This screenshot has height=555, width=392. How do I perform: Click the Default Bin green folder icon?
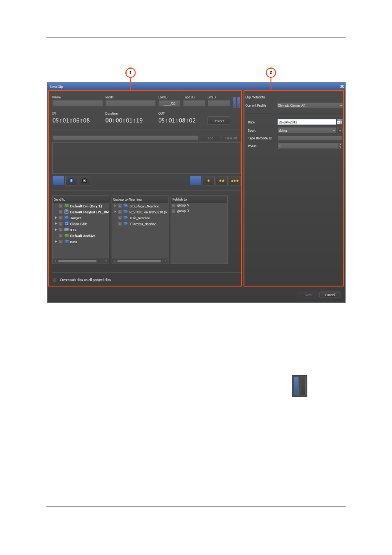(x=67, y=206)
